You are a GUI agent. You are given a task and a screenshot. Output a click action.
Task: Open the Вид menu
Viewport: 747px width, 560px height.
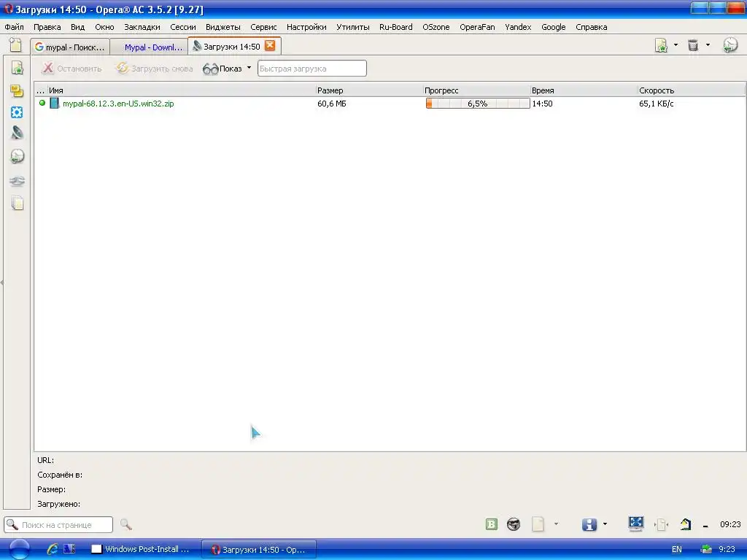pyautogui.click(x=77, y=27)
